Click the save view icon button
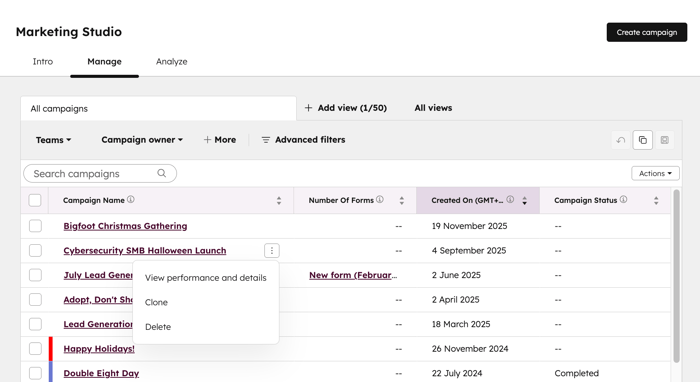Image resolution: width=700 pixels, height=382 pixels. tap(664, 140)
